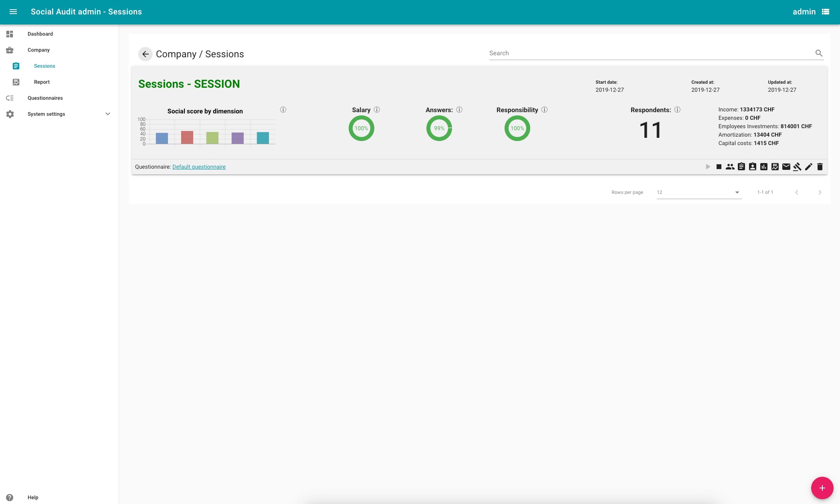Open the admin user menu list icon
The height and width of the screenshot is (504, 840).
coord(826,12)
